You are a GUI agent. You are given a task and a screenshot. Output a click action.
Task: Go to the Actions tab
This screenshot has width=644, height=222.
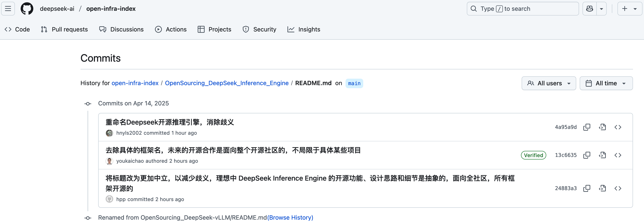[x=171, y=30]
